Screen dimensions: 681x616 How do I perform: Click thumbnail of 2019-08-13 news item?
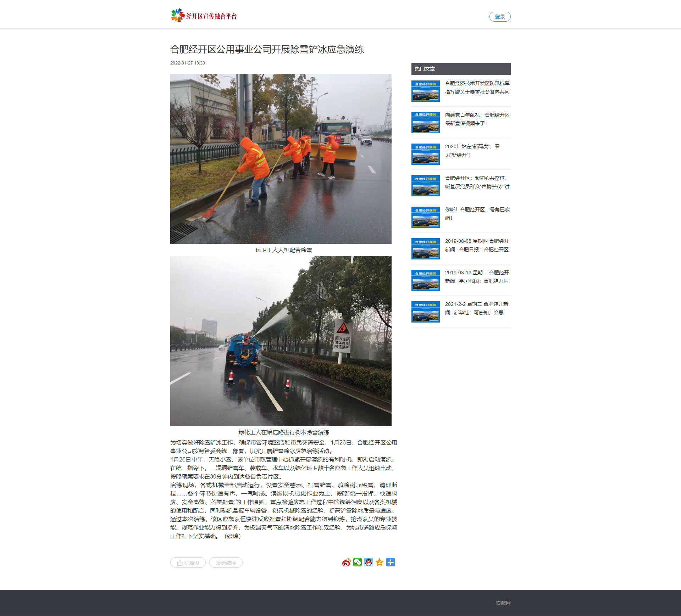(x=426, y=280)
